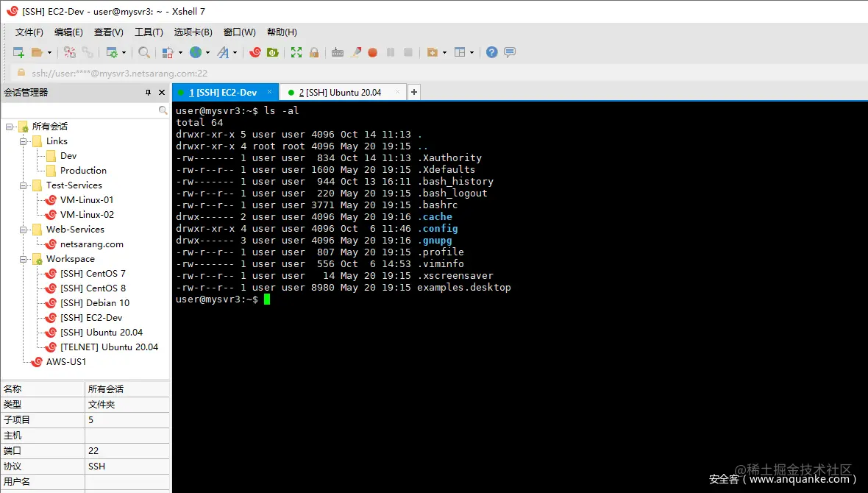Open the Font dropdown arrow
This screenshot has height=493, width=868.
[235, 53]
